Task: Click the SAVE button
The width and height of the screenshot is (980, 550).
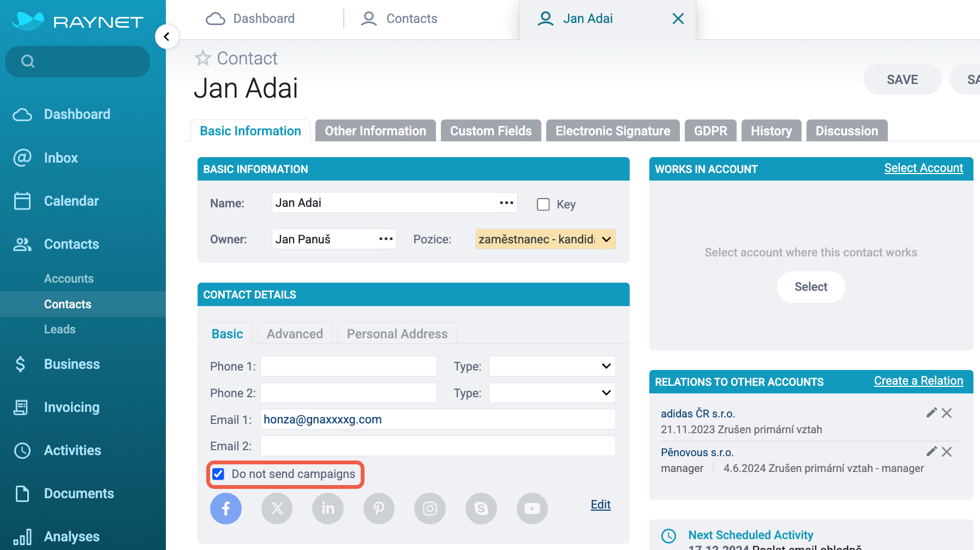Action: click(903, 79)
